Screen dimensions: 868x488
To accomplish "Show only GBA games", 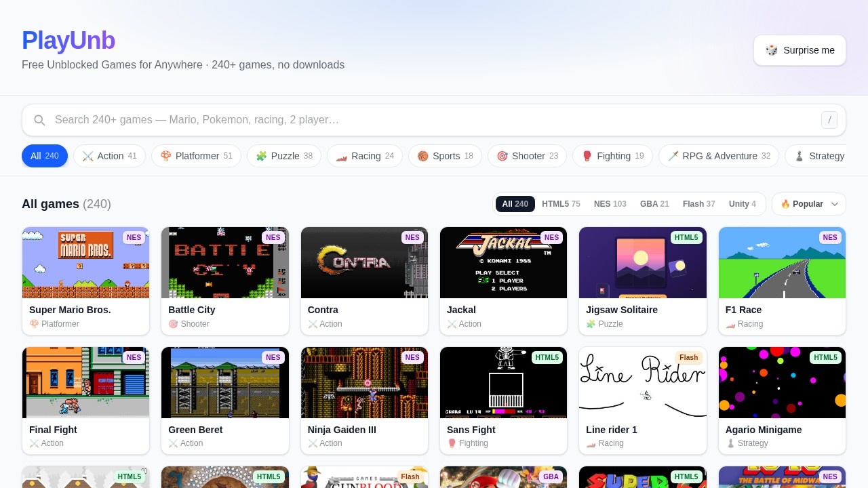I will pyautogui.click(x=654, y=204).
